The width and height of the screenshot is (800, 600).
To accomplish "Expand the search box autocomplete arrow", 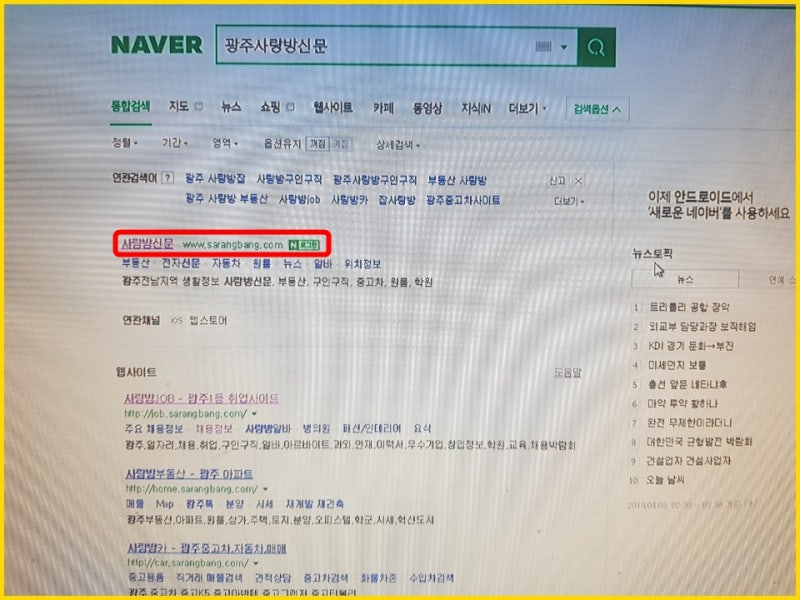I will tap(564, 47).
